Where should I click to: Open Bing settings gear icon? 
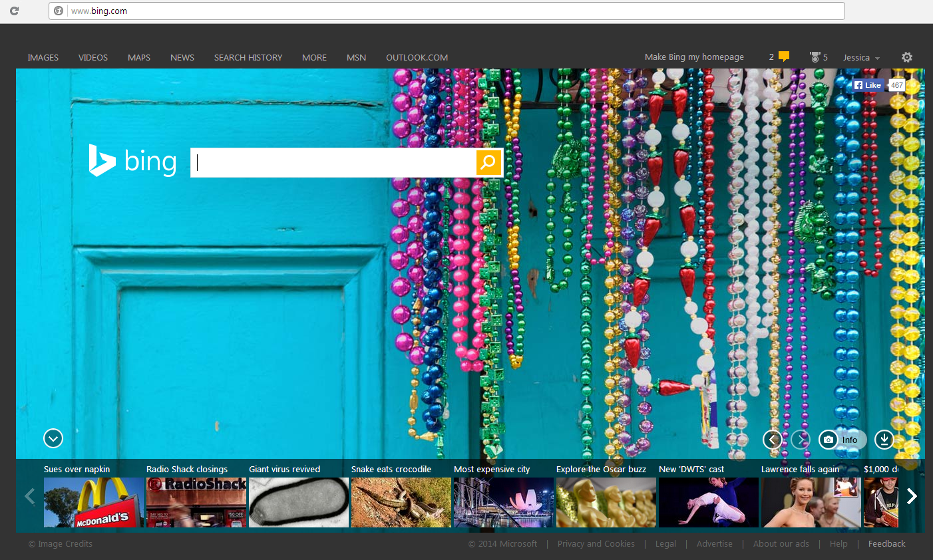[906, 57]
